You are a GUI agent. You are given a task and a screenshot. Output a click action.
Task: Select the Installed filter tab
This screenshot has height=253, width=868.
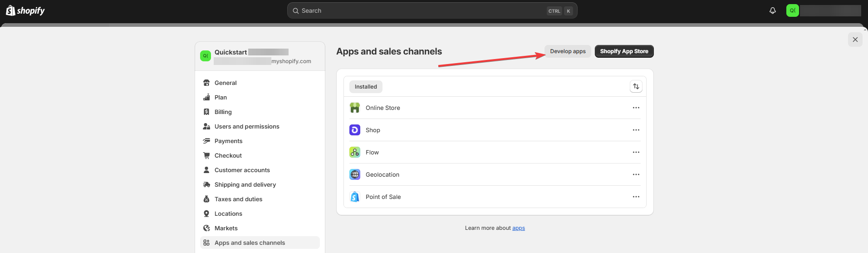pyautogui.click(x=366, y=87)
